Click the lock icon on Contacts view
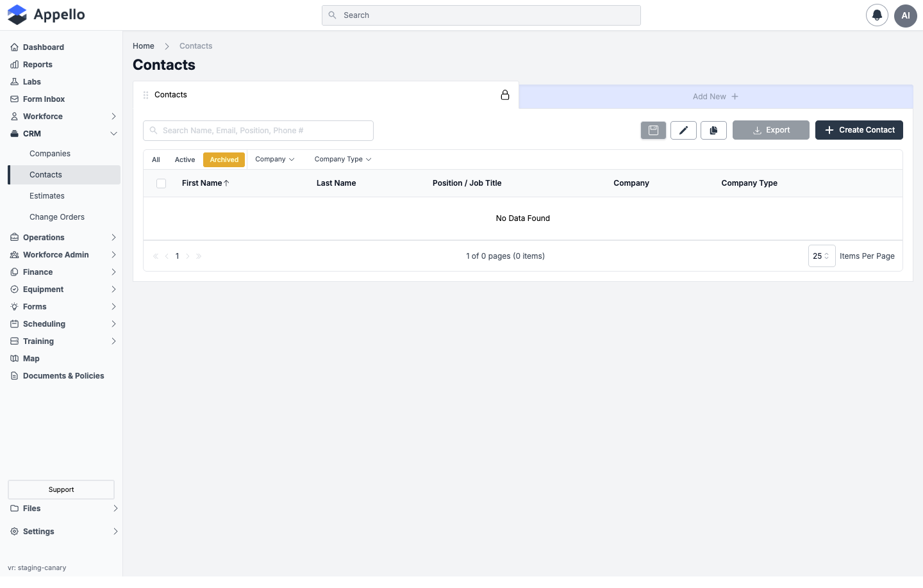 click(x=505, y=95)
